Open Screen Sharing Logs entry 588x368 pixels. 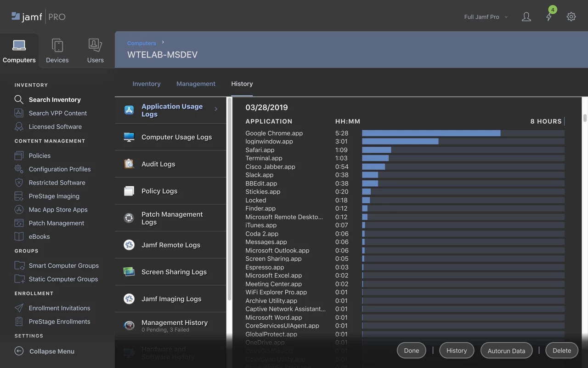point(170,272)
